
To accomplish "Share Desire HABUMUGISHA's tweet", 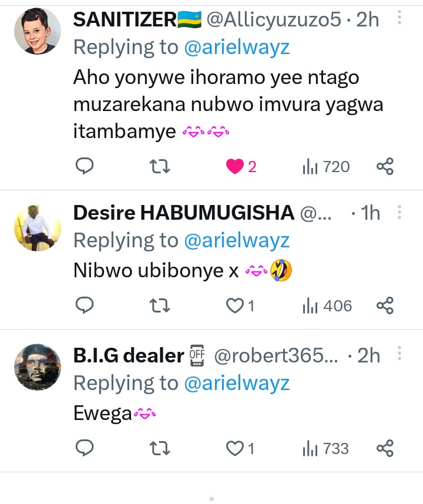I will point(385,305).
